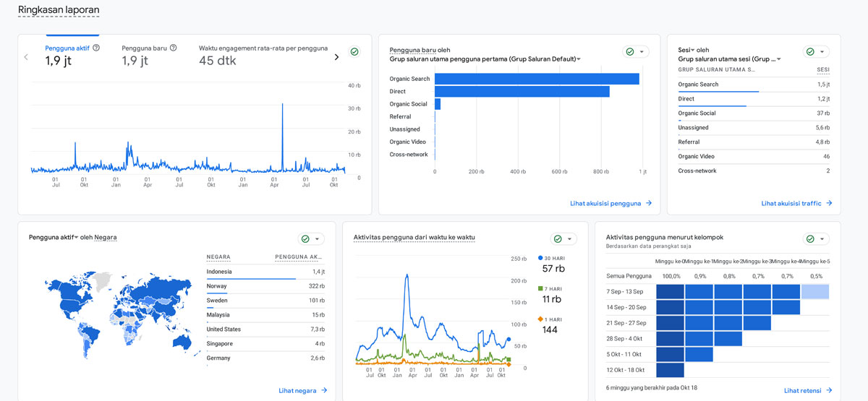
Task: Click green check status icon on overview card
Action: (354, 52)
